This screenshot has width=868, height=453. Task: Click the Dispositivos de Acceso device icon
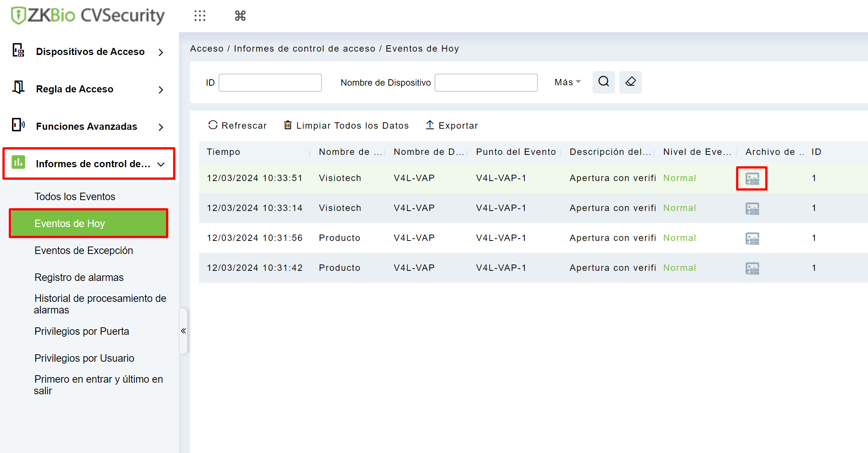pyautogui.click(x=18, y=50)
